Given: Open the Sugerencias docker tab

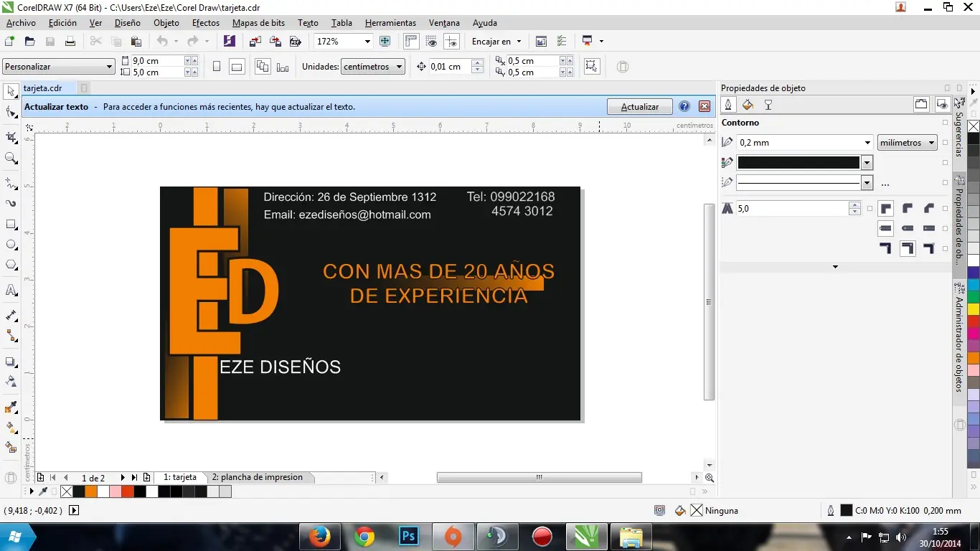Looking at the screenshot, I should point(959,127).
